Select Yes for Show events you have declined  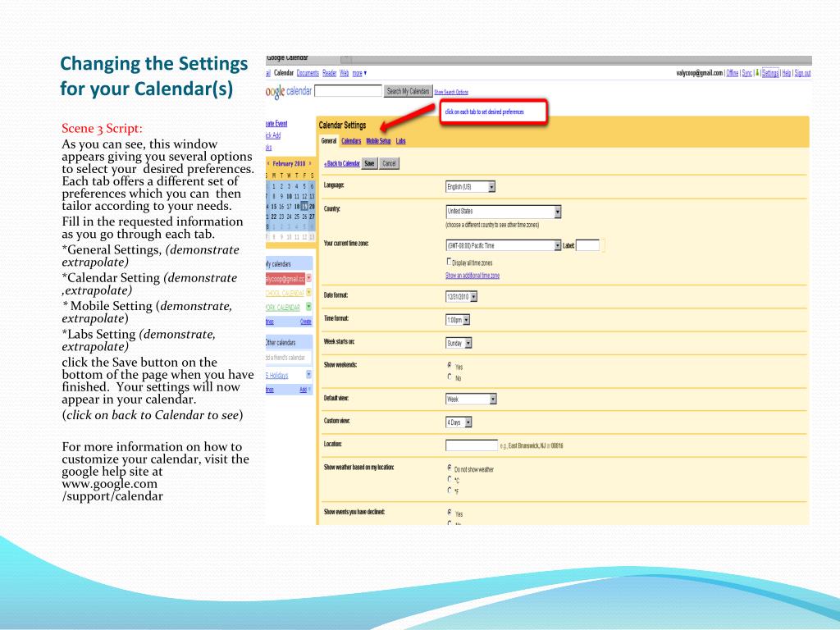tap(450, 513)
